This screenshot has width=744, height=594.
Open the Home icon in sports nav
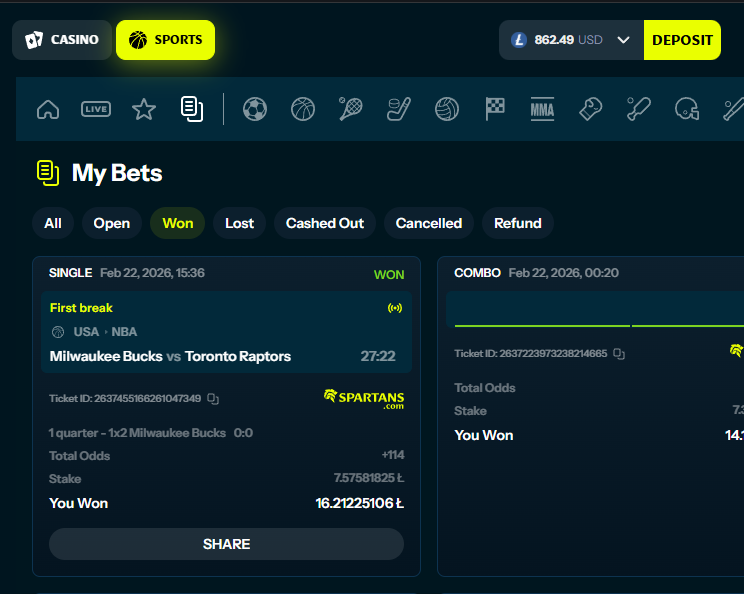tap(48, 110)
